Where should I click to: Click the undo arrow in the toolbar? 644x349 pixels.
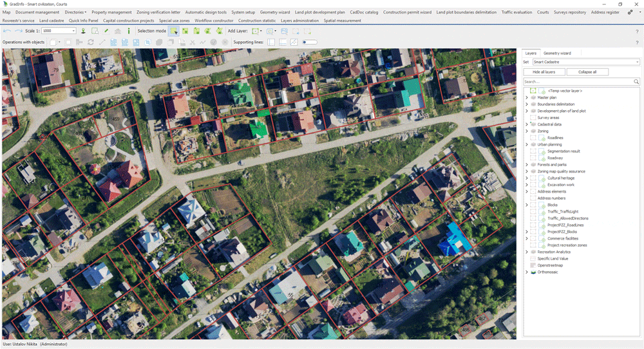[7, 31]
